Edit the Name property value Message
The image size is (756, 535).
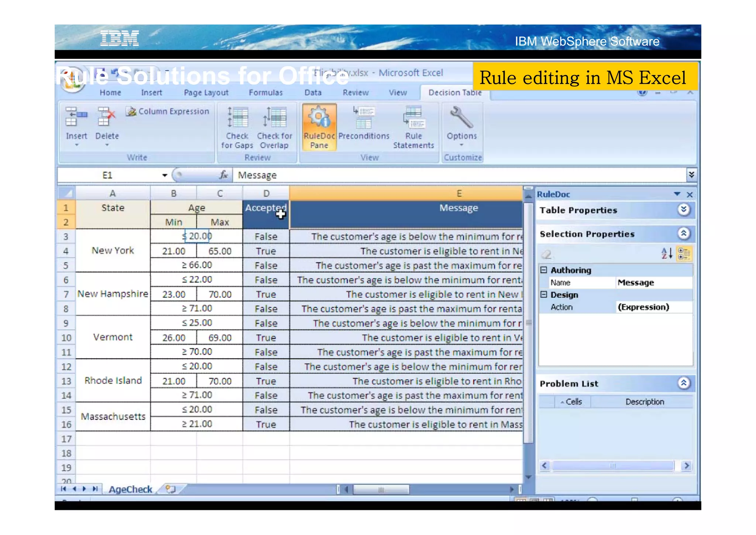click(654, 283)
